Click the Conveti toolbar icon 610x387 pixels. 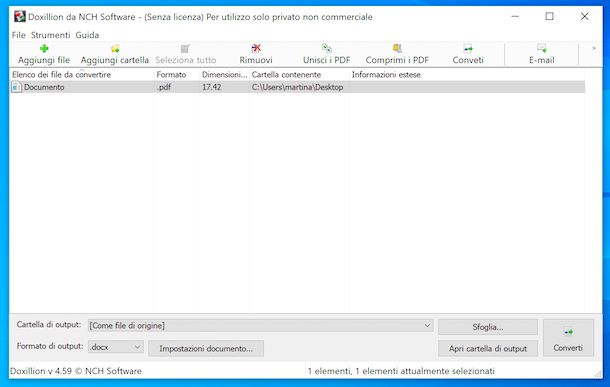[x=468, y=48]
